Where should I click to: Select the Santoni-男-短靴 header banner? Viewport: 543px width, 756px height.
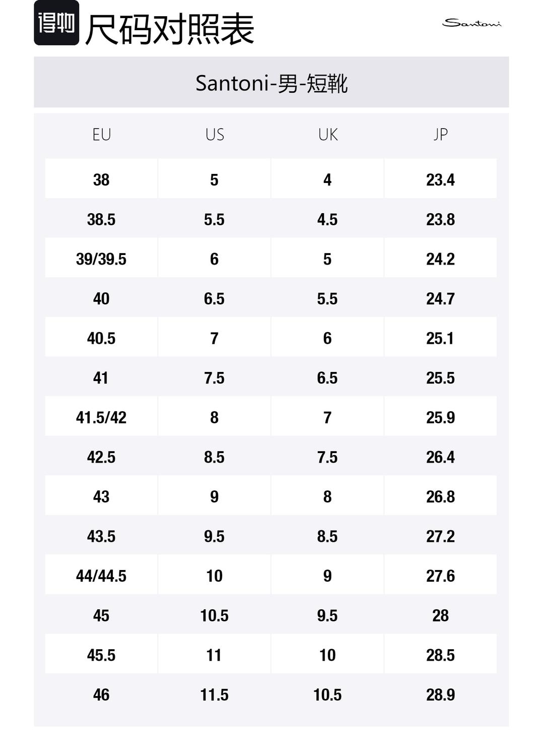[271, 83]
